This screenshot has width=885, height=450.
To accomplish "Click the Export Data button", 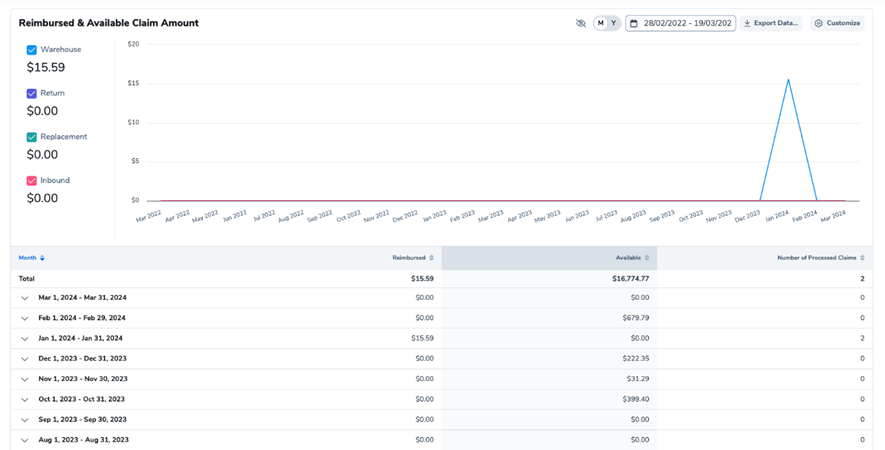I will pyautogui.click(x=771, y=23).
